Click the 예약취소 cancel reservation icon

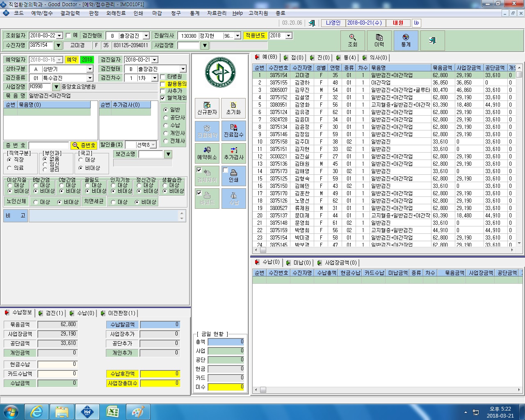pyautogui.click(x=207, y=153)
